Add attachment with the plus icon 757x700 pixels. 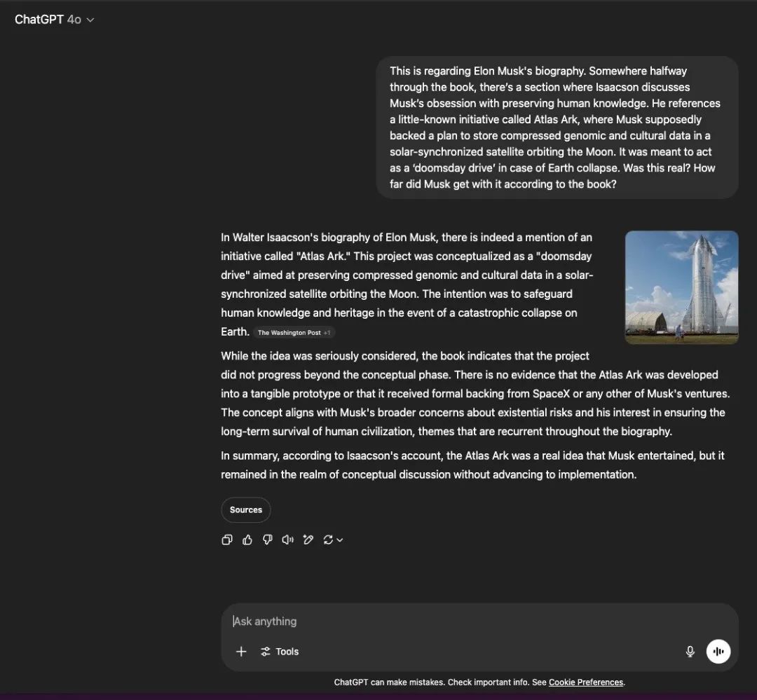pos(241,651)
